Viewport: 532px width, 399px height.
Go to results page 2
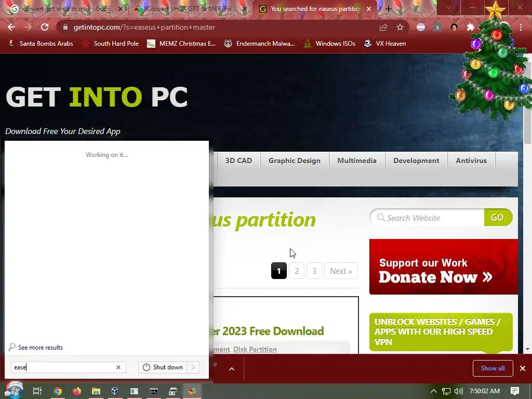tap(297, 271)
